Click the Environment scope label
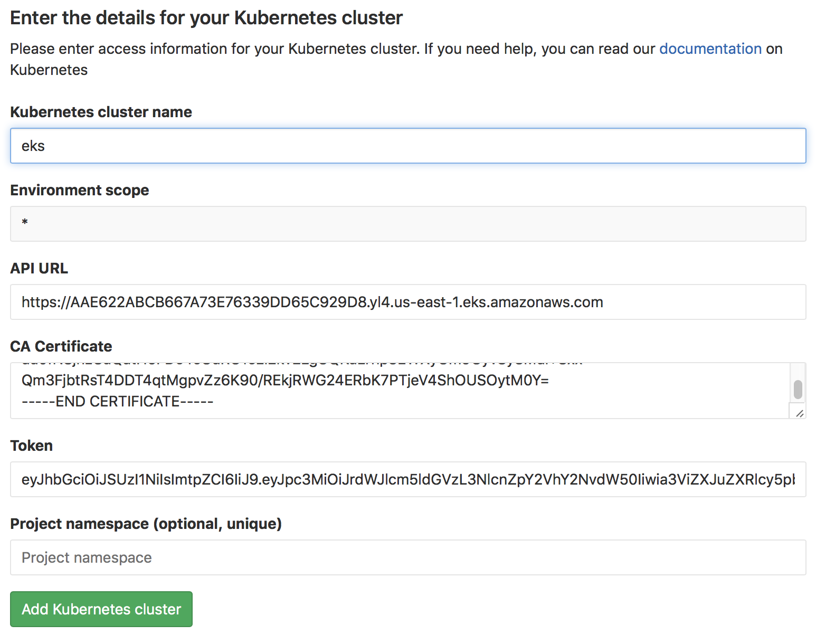The image size is (816, 644). pos(79,190)
